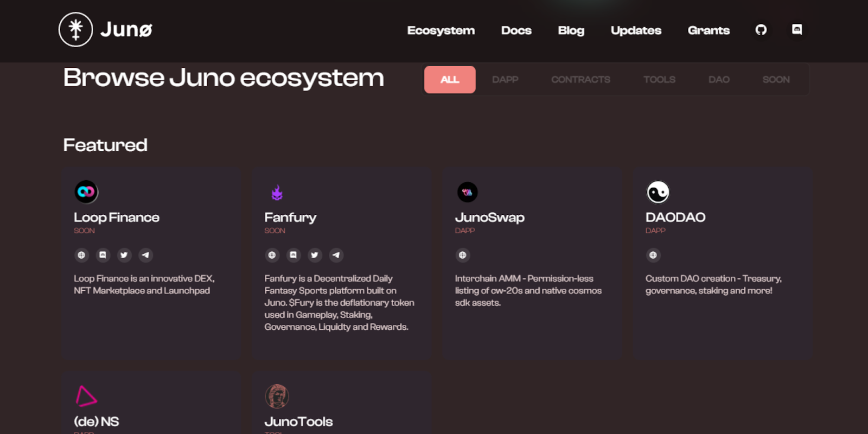Filter ecosystem by SOON
This screenshot has height=434, width=868.
(776, 80)
